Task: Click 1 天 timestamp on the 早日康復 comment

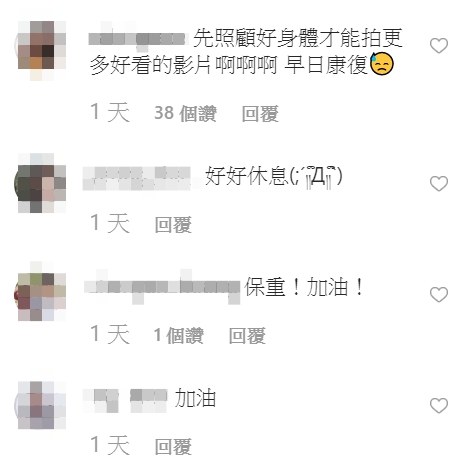Action: (110, 112)
